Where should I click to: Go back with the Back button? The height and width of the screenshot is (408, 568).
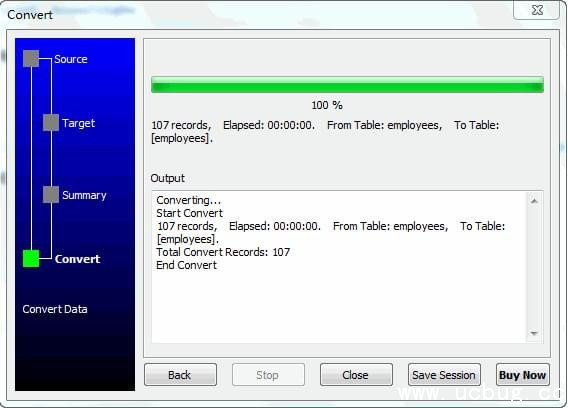[180, 375]
